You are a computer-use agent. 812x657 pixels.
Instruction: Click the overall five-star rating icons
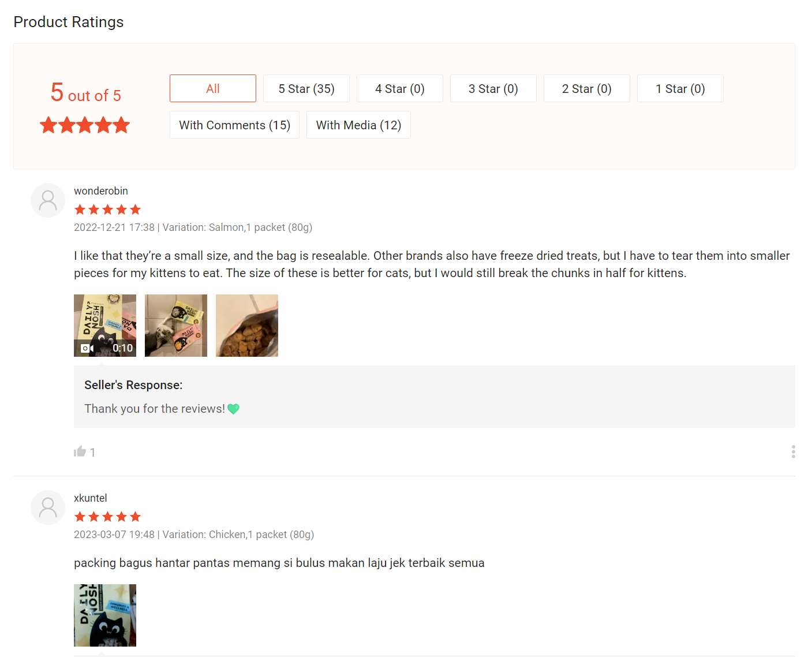click(85, 125)
